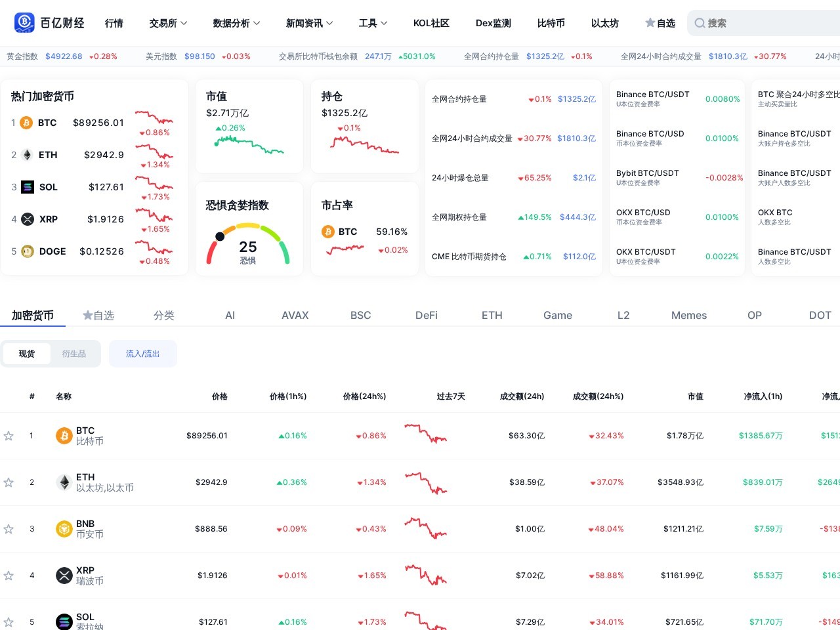840x630 pixels.
Task: Star BTC row to add to favorites
Action: (9, 436)
